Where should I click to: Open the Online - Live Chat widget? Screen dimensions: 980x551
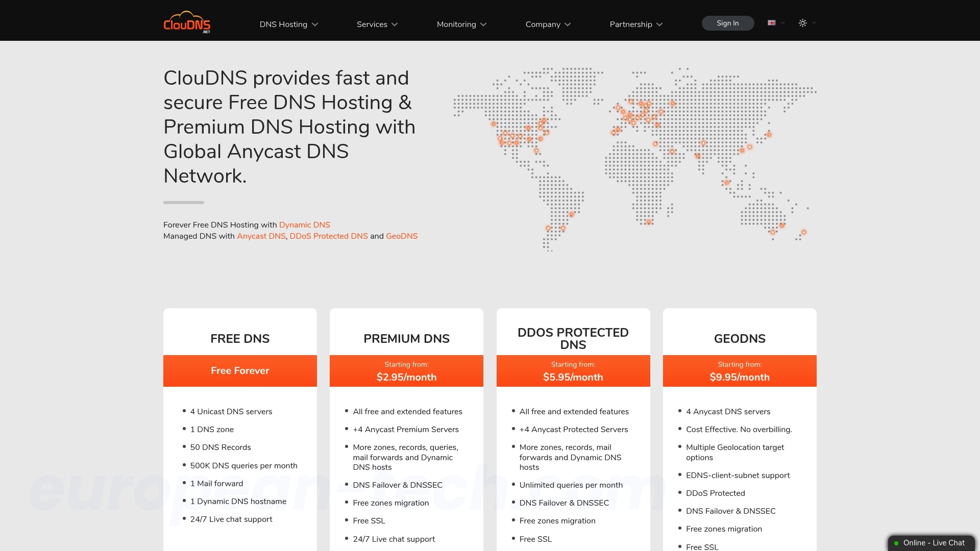(933, 543)
